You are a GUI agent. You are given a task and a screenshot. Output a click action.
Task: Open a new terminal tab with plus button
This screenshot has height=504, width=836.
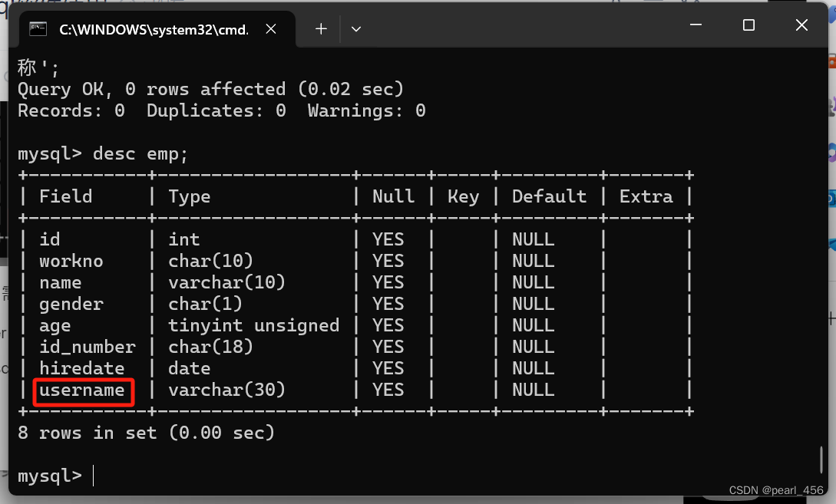[321, 28]
